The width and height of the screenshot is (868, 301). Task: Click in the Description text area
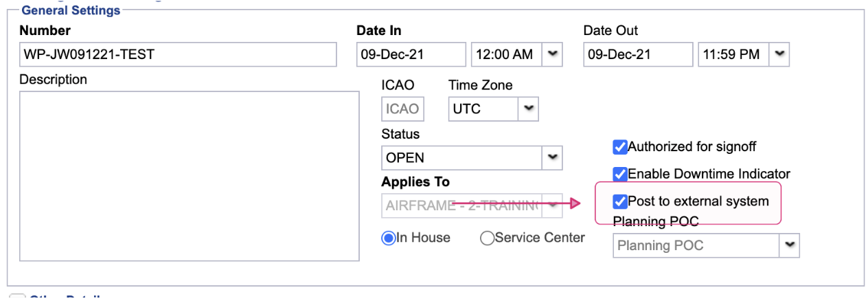point(189,176)
